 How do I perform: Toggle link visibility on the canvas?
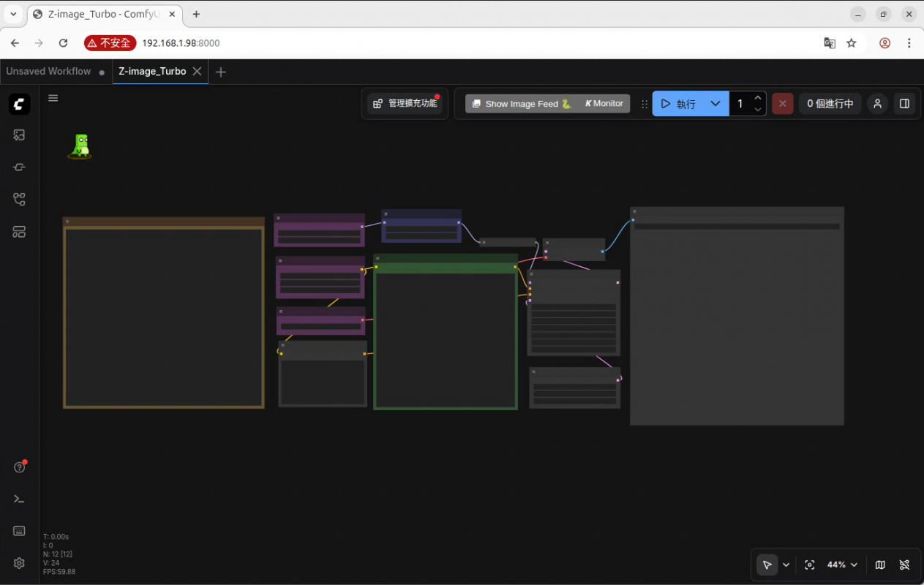click(904, 565)
